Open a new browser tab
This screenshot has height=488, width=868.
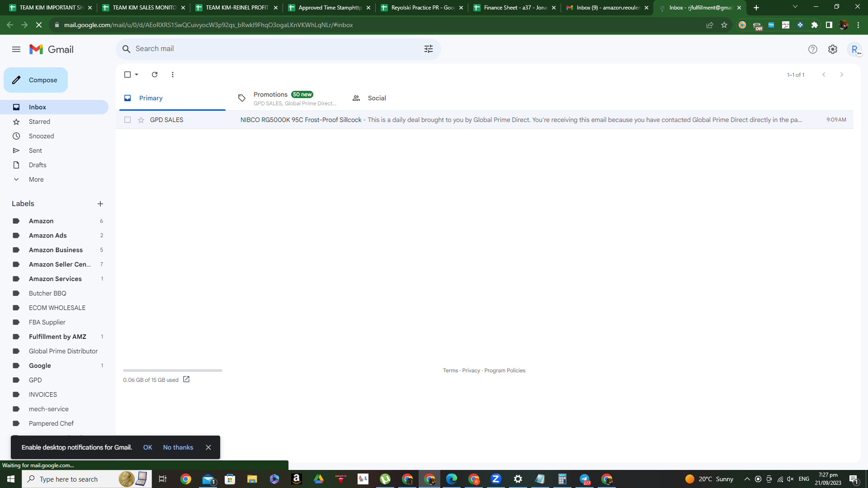coord(756,8)
